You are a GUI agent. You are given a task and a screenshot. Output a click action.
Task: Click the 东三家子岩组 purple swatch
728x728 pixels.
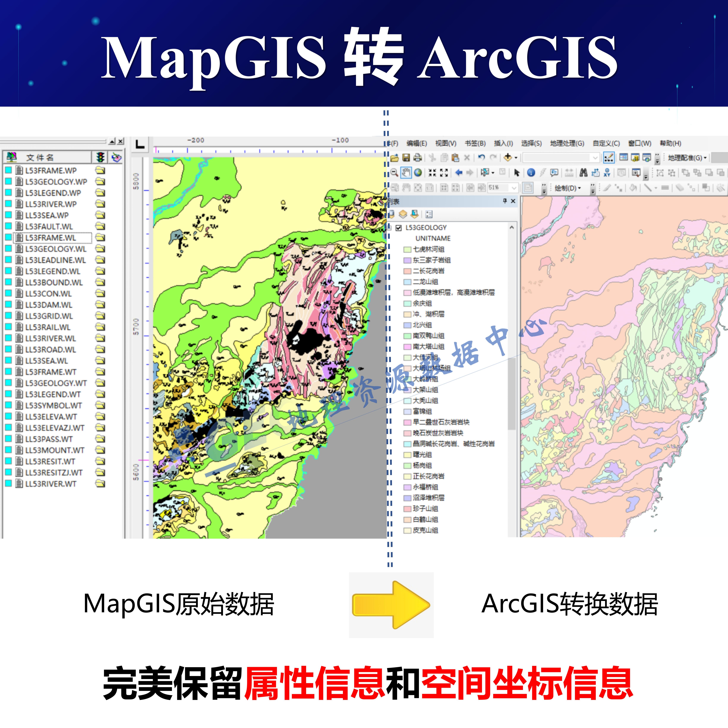(407, 260)
